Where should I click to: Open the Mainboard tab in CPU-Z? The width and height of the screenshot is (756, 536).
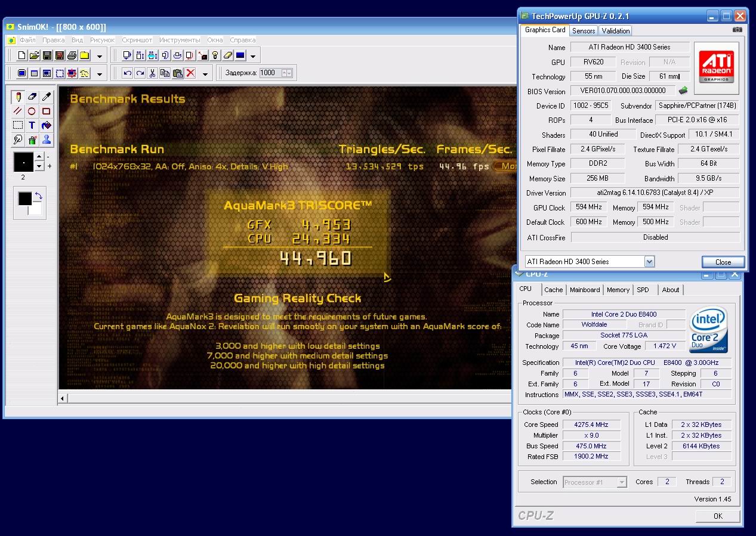point(585,290)
